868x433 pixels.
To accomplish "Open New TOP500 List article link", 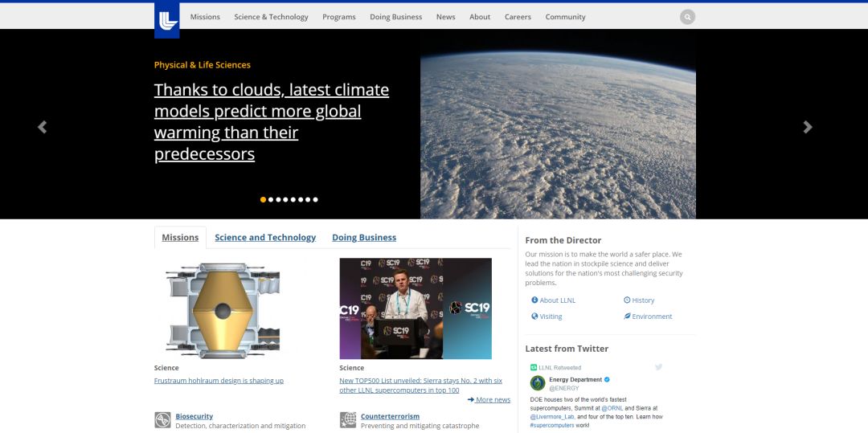I will tap(420, 385).
